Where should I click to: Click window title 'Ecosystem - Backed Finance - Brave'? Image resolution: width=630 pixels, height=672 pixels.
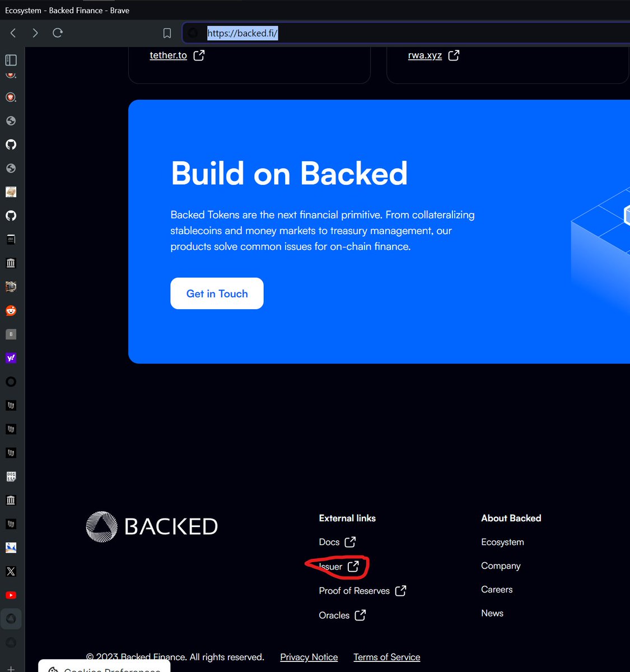click(67, 10)
